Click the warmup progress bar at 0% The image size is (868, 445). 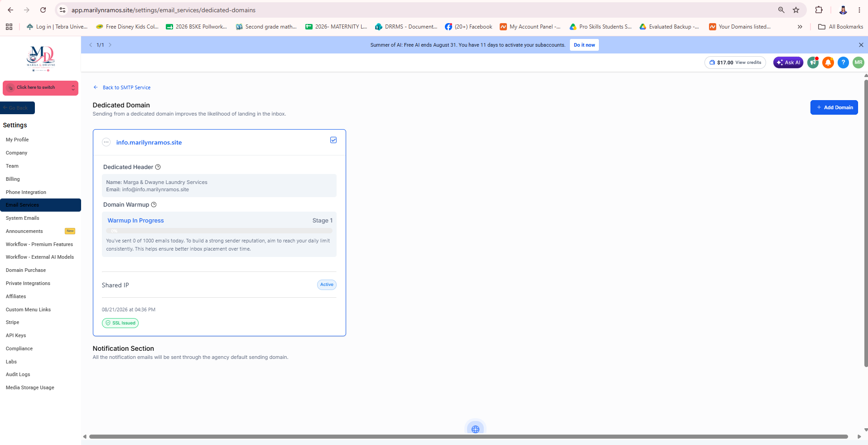pyautogui.click(x=219, y=231)
